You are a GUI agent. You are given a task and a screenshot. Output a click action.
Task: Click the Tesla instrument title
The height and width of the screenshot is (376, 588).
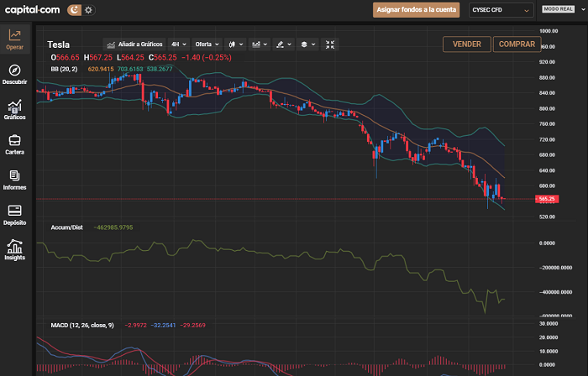(59, 44)
